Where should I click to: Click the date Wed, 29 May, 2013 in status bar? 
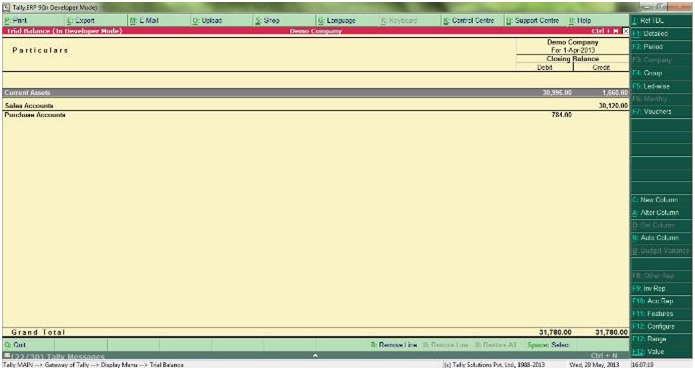tap(594, 365)
